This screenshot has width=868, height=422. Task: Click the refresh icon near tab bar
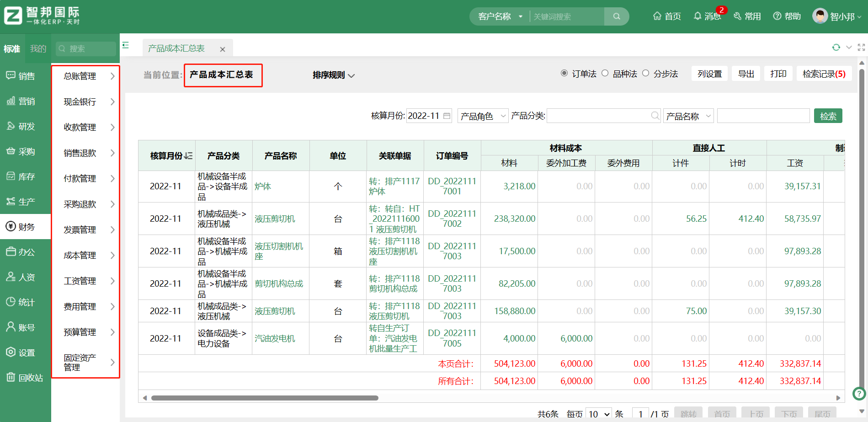point(836,48)
